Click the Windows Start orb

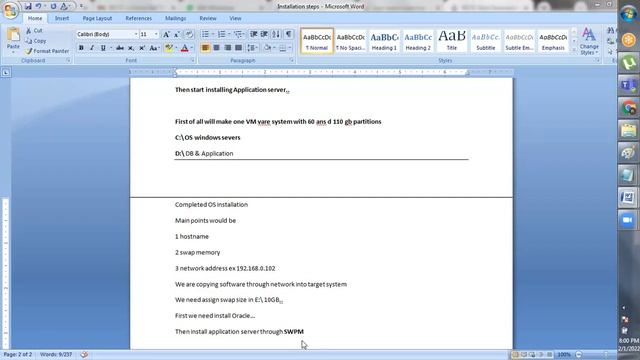click(x=628, y=14)
